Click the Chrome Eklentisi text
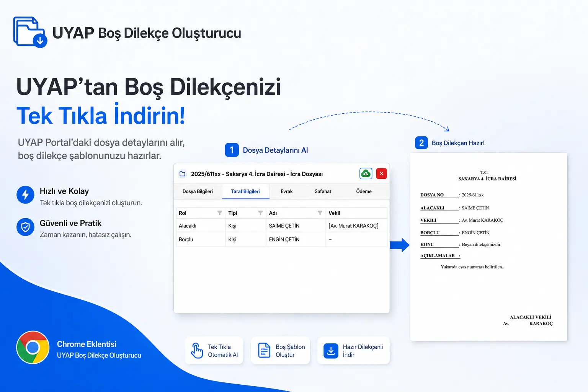 (x=87, y=344)
